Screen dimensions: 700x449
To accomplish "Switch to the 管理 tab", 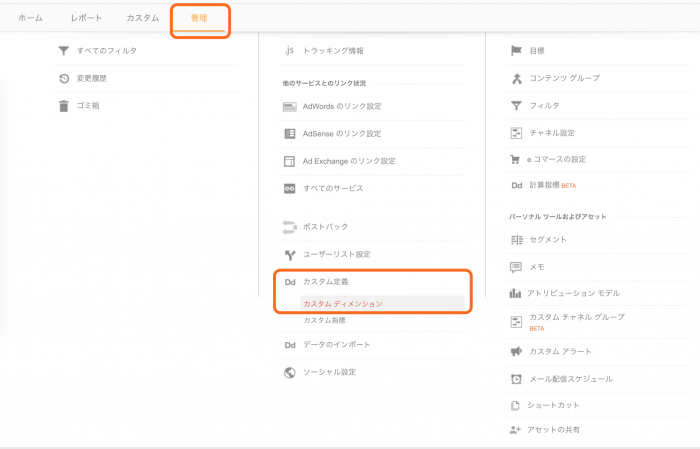I will [199, 18].
